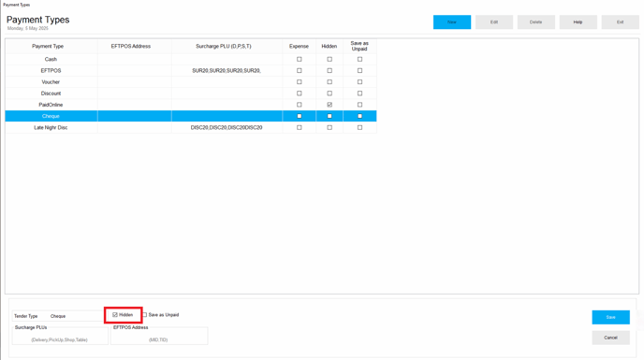Click the Exit button
This screenshot has height=360, width=644.
[621, 22]
